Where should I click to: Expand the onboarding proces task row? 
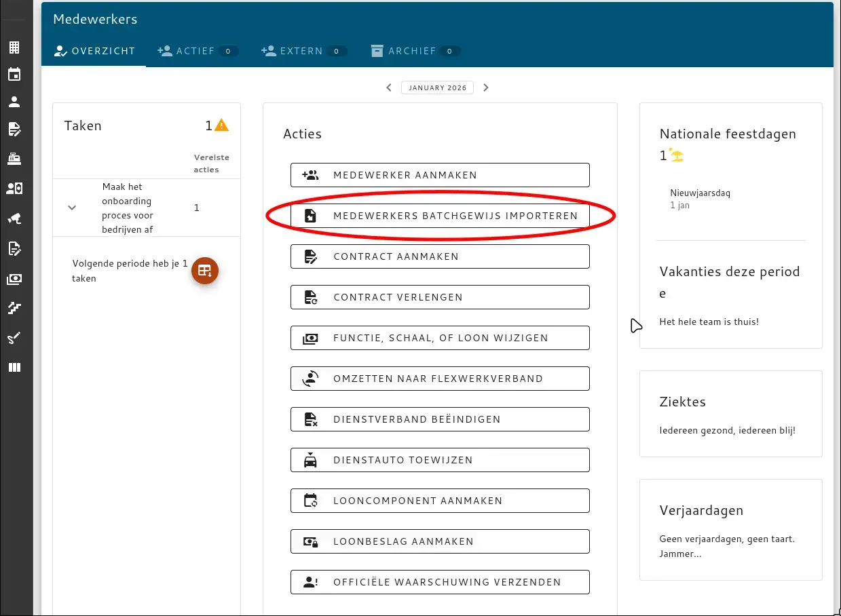point(72,208)
